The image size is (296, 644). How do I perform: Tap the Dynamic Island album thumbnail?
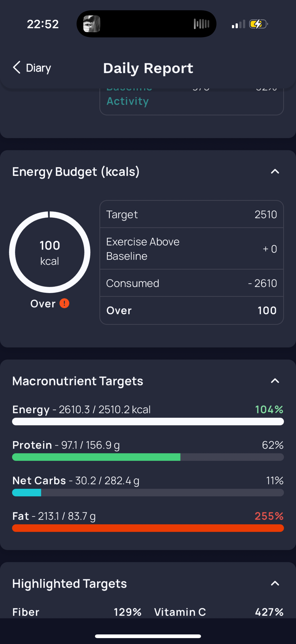click(x=92, y=24)
